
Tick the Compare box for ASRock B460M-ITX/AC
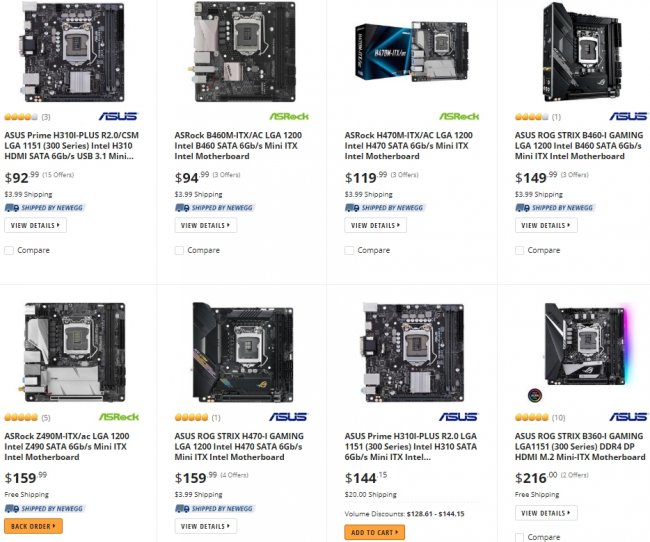[180, 250]
